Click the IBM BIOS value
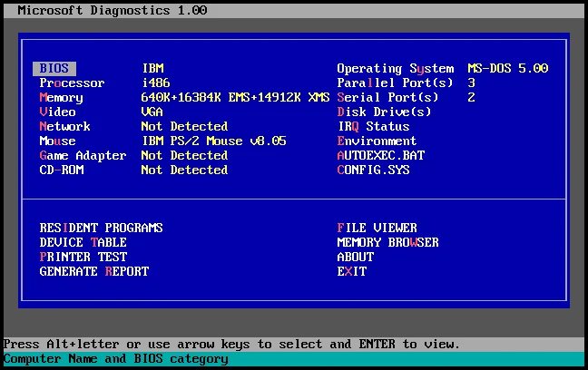The image size is (588, 370). 153,69
